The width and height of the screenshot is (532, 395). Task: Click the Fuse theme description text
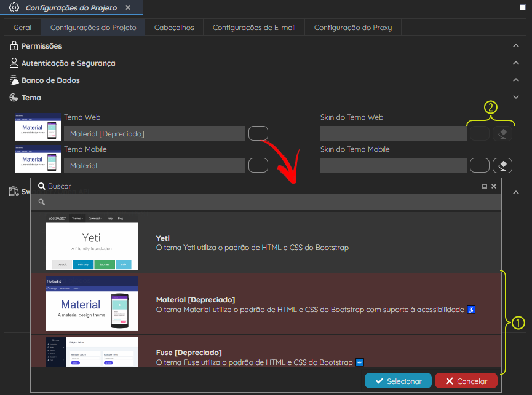point(255,362)
